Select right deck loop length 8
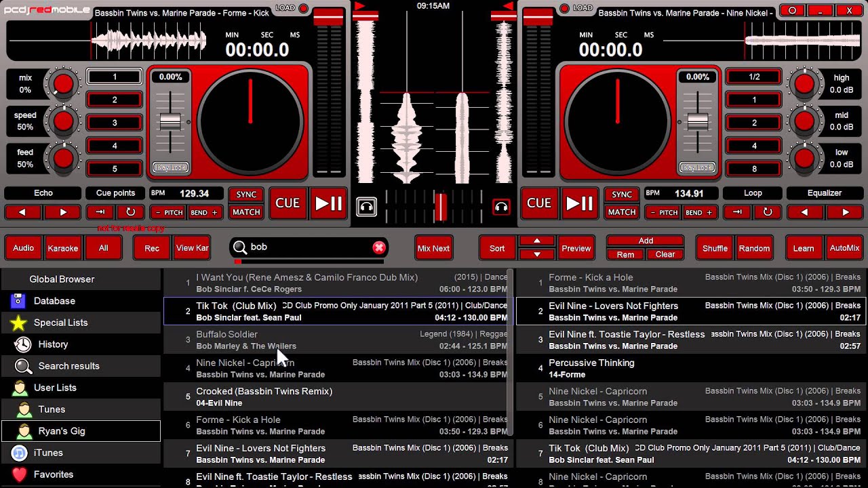This screenshot has width=868, height=488. click(753, 169)
